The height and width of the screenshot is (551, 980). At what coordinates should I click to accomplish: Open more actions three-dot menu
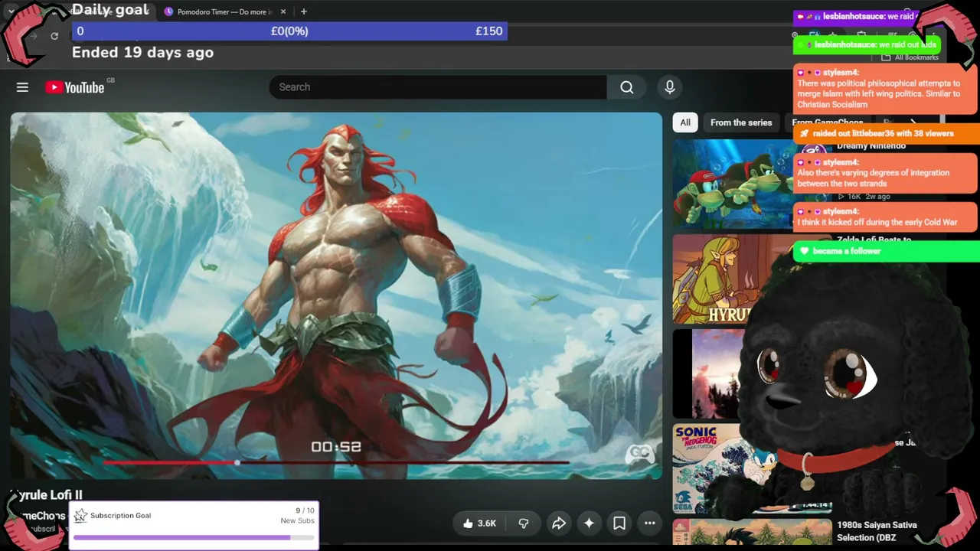(650, 523)
